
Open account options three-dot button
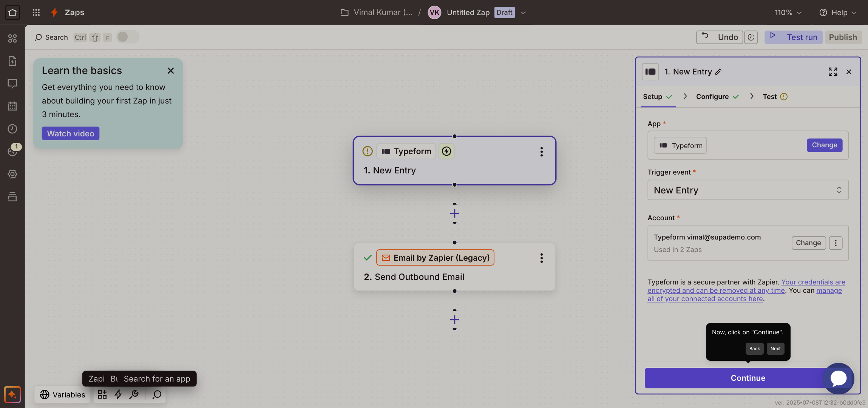[836, 243]
